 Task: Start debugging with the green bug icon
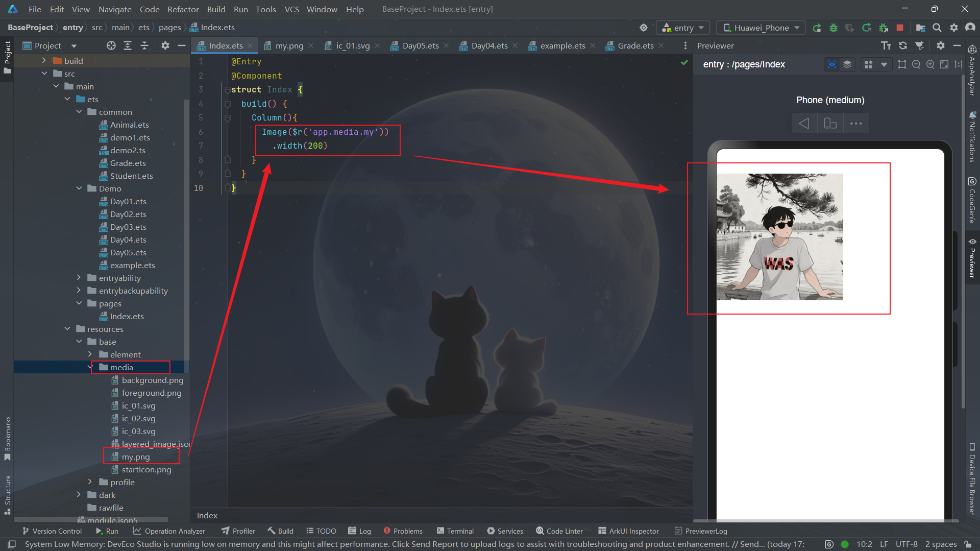[x=834, y=28]
